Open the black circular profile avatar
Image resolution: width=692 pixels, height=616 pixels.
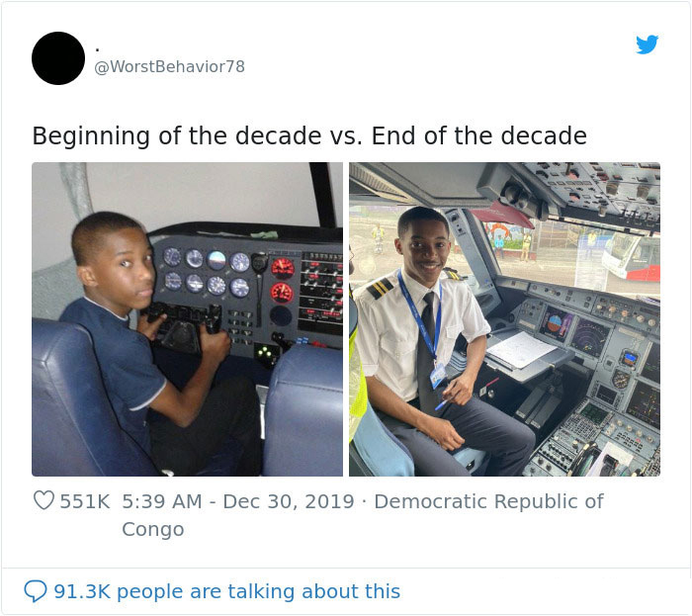click(x=58, y=58)
